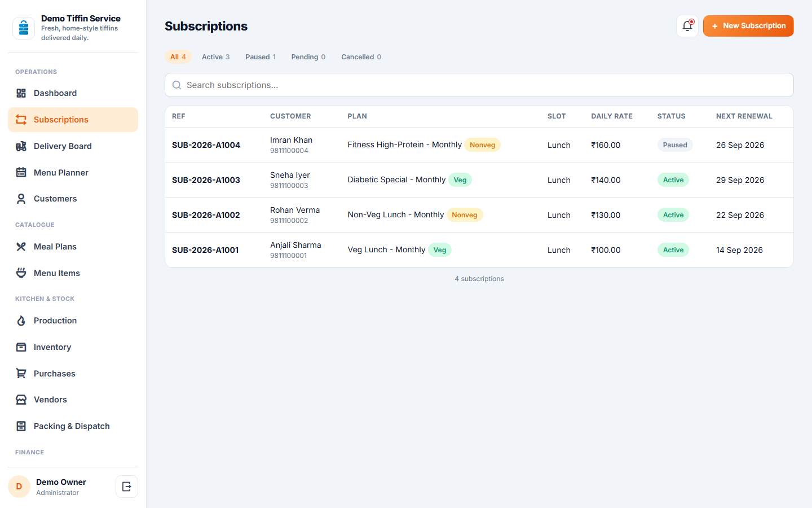Click the logout icon button
Screen dimensions: 812x508
(x=127, y=487)
